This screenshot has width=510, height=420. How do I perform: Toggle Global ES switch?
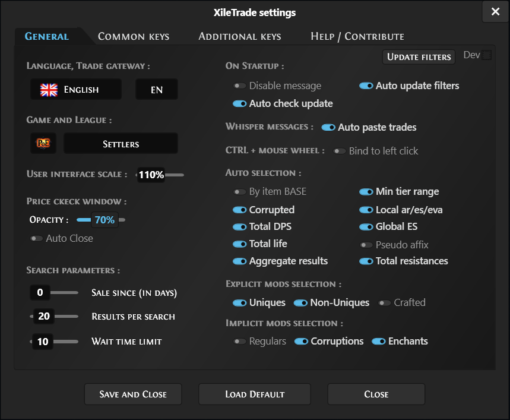click(366, 227)
